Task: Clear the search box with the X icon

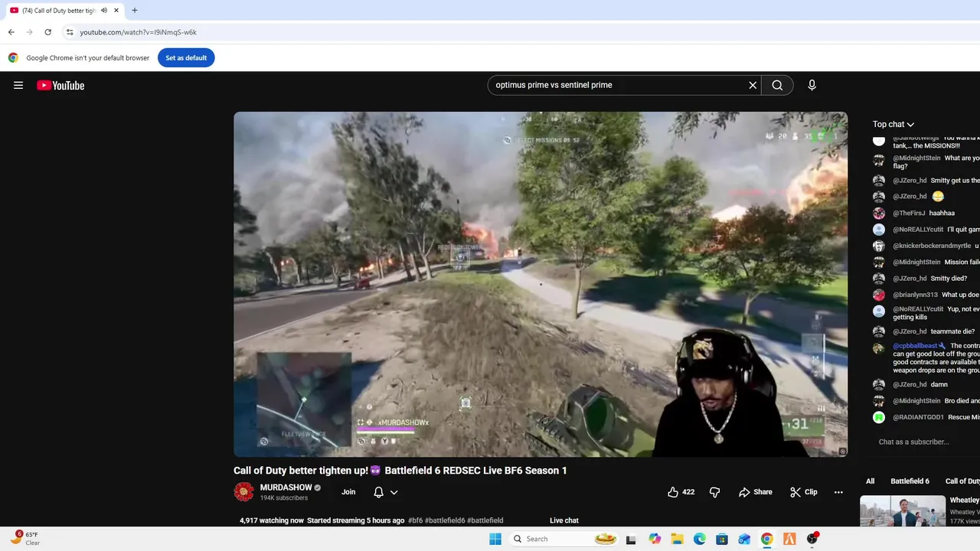Action: [753, 85]
